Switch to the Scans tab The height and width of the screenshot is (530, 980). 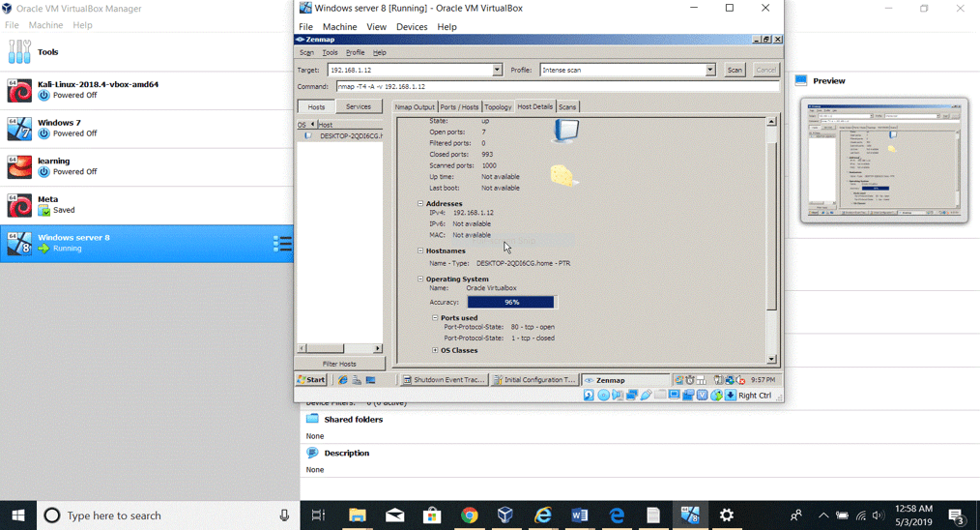pyautogui.click(x=567, y=107)
